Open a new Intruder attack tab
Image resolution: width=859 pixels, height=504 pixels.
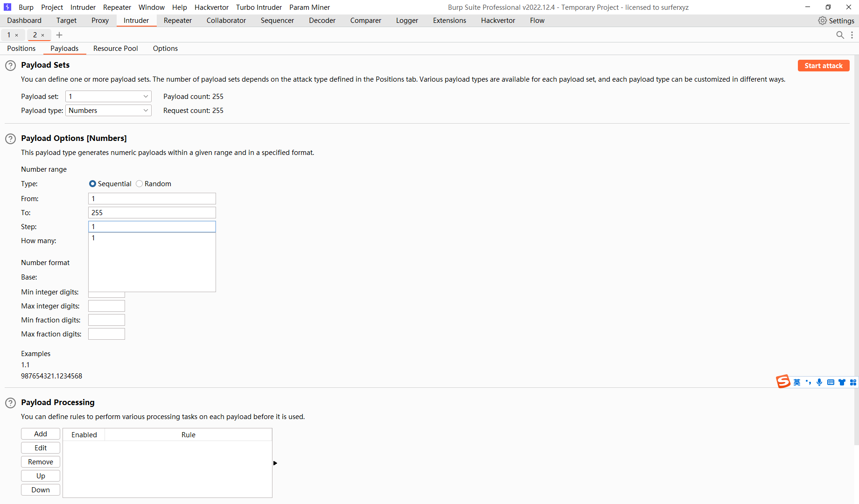point(59,35)
